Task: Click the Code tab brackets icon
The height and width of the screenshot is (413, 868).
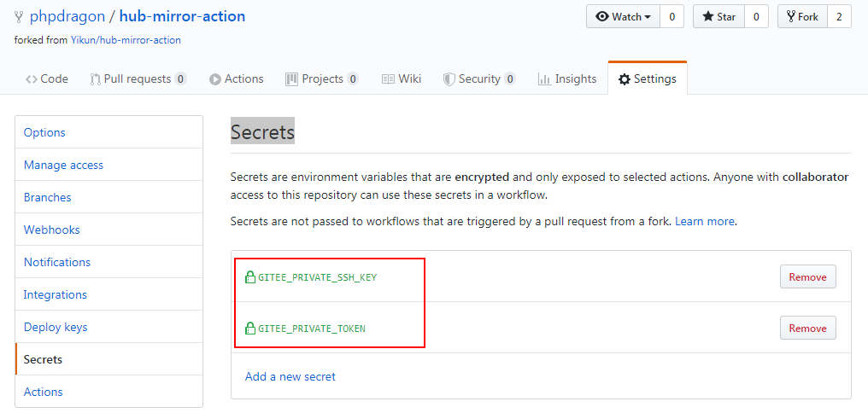Action: pyautogui.click(x=32, y=79)
